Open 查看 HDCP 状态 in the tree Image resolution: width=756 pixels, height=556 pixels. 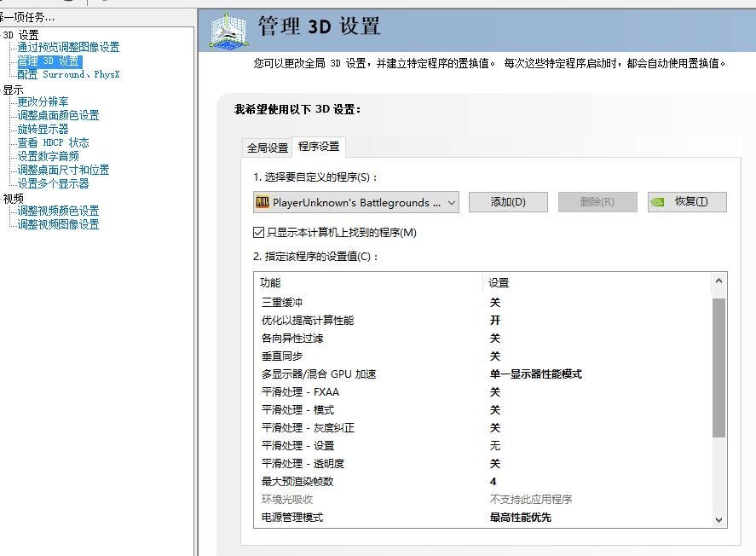point(53,142)
